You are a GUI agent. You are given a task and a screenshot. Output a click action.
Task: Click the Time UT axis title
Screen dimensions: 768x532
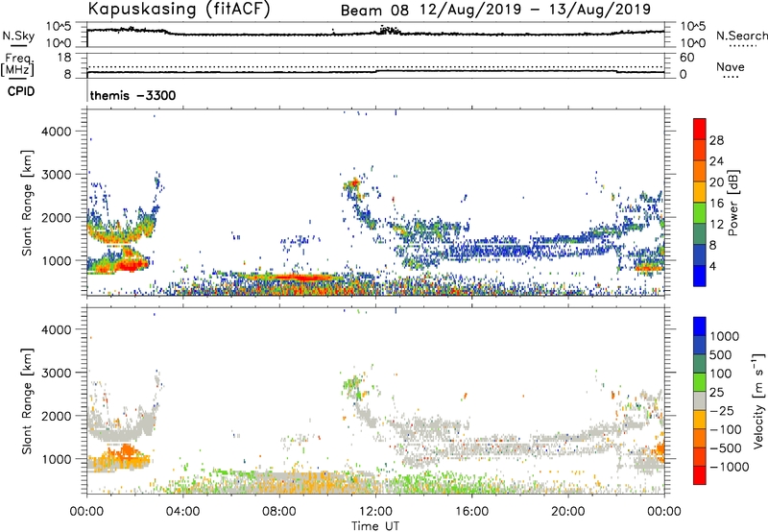pos(375,526)
